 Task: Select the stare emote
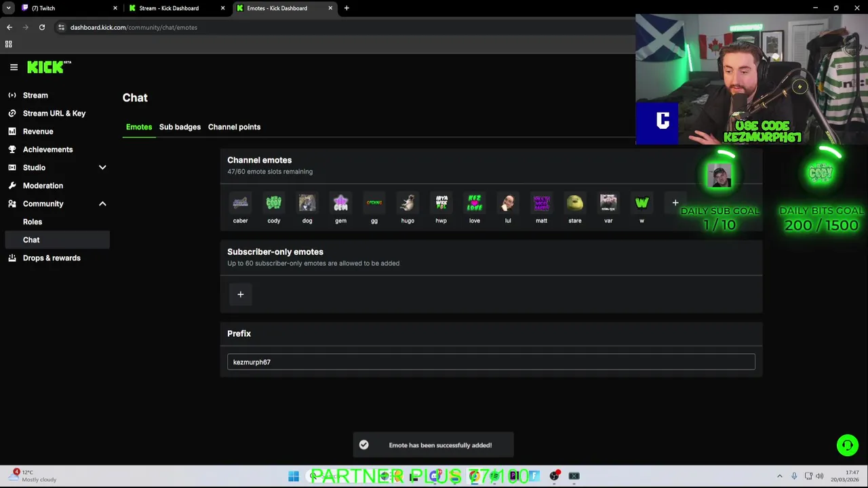coord(575,203)
